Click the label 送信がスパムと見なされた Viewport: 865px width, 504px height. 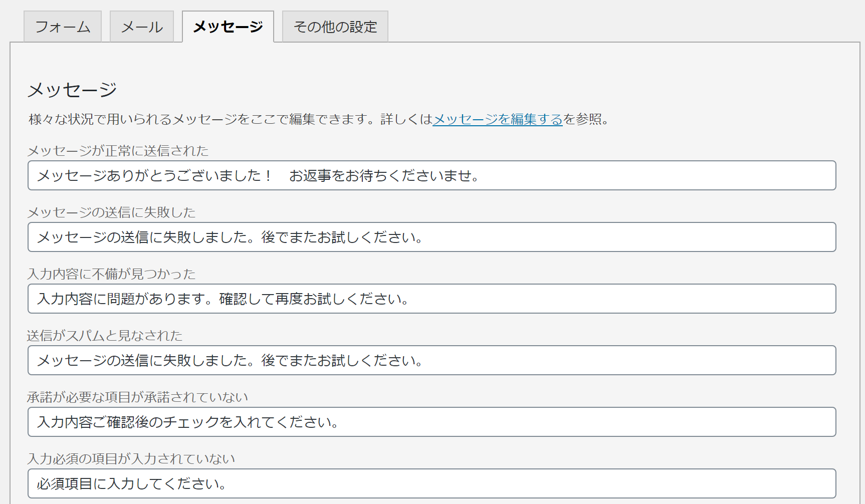[x=105, y=336]
